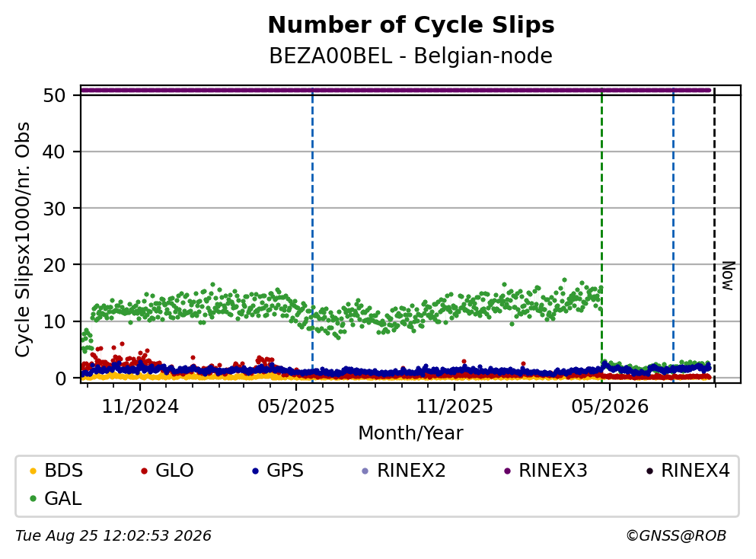Click the BDS legend label
The image size is (756, 559).
click(63, 470)
